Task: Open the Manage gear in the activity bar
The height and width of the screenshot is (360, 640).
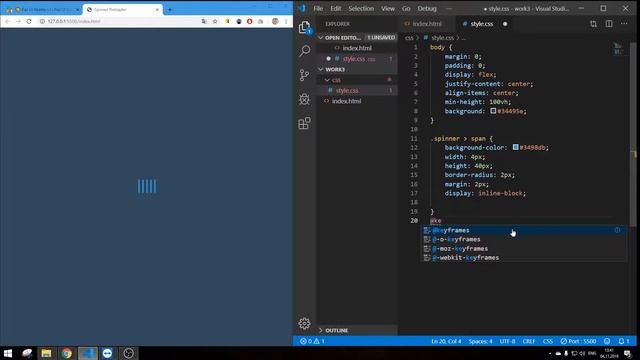Action: tap(304, 323)
